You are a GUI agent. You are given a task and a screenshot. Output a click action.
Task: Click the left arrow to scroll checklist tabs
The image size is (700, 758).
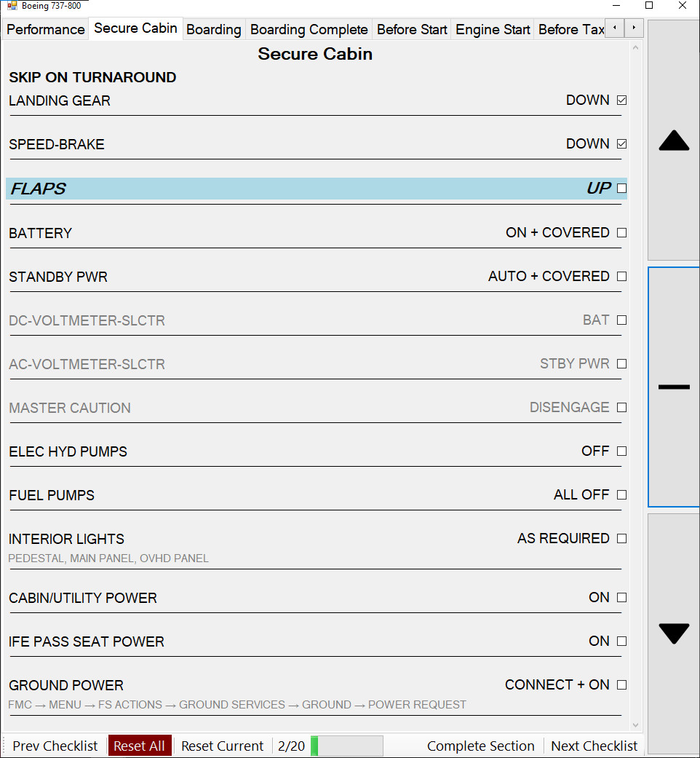pyautogui.click(x=613, y=28)
